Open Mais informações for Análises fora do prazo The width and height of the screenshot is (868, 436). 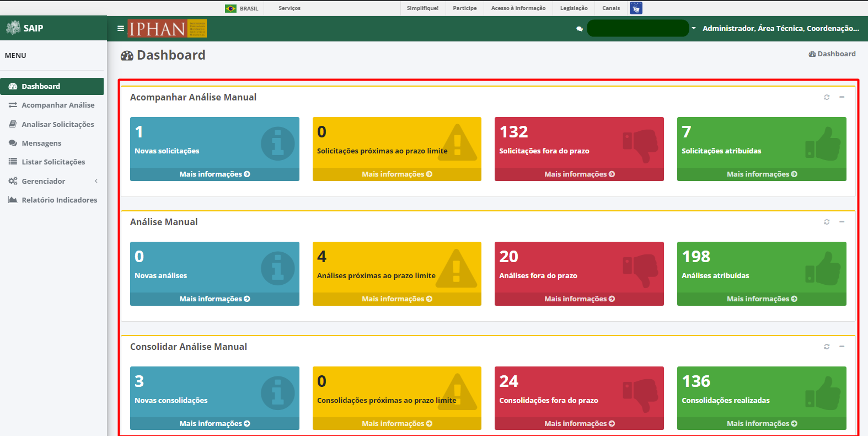click(x=579, y=299)
